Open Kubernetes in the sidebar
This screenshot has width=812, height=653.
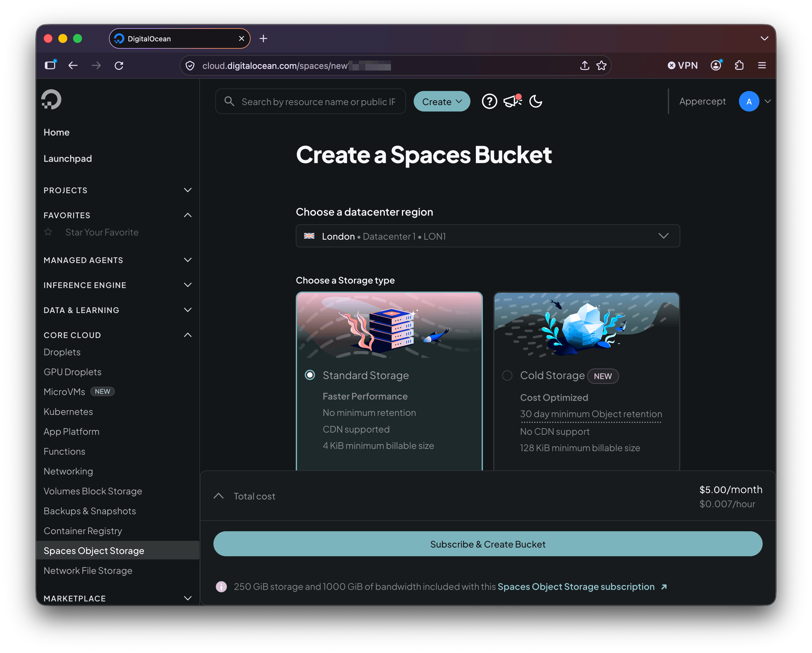[x=68, y=412]
